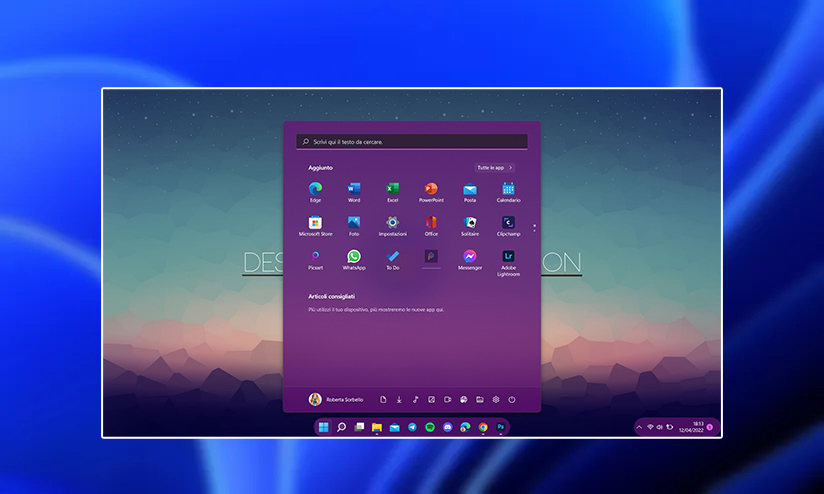Open Videos folder from Start footer
Image resolution: width=824 pixels, height=494 pixels.
[447, 399]
